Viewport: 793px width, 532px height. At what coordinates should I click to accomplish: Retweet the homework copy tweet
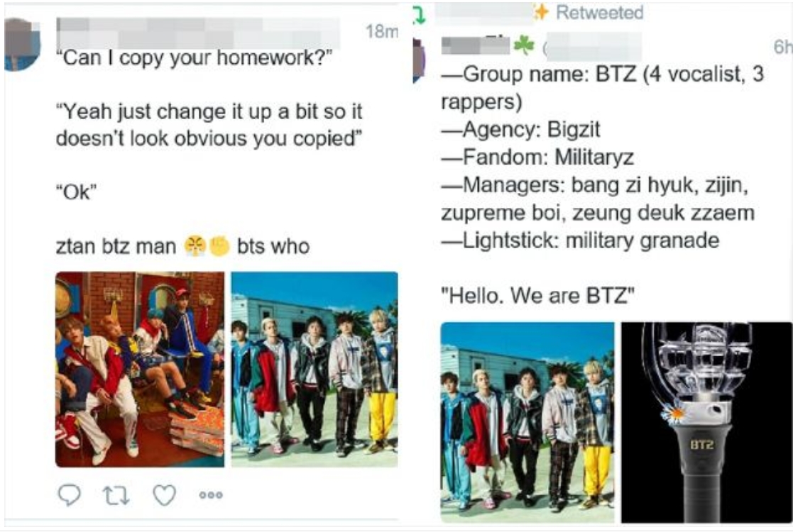point(116,495)
